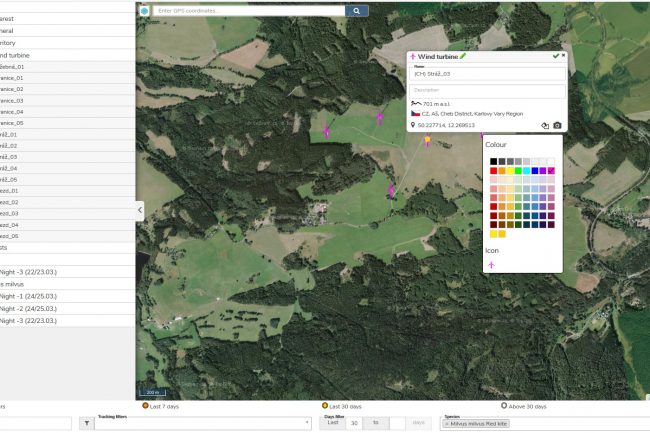Select the Last 30 days option
This screenshot has width=650, height=433.
click(x=325, y=406)
